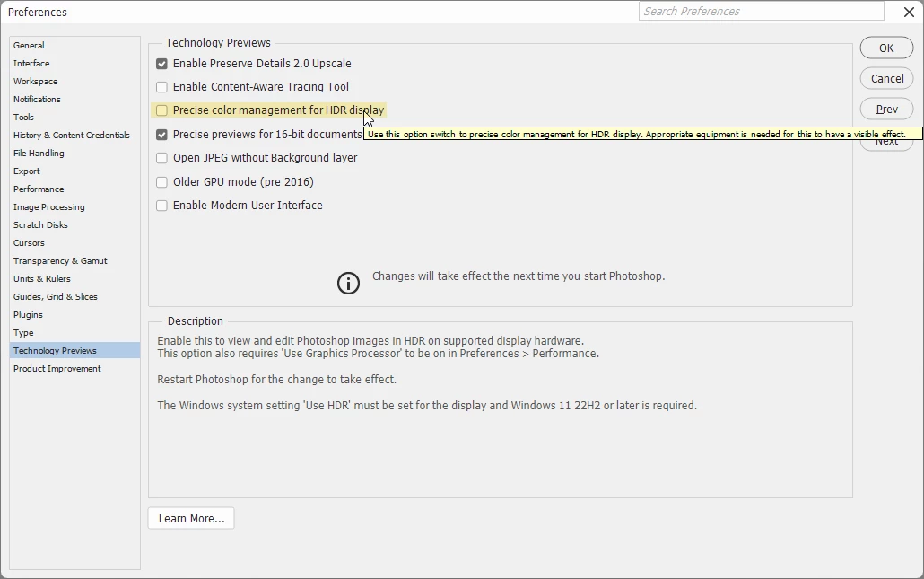Switch to Performance preferences
The height and width of the screenshot is (579, 924).
tap(74, 189)
